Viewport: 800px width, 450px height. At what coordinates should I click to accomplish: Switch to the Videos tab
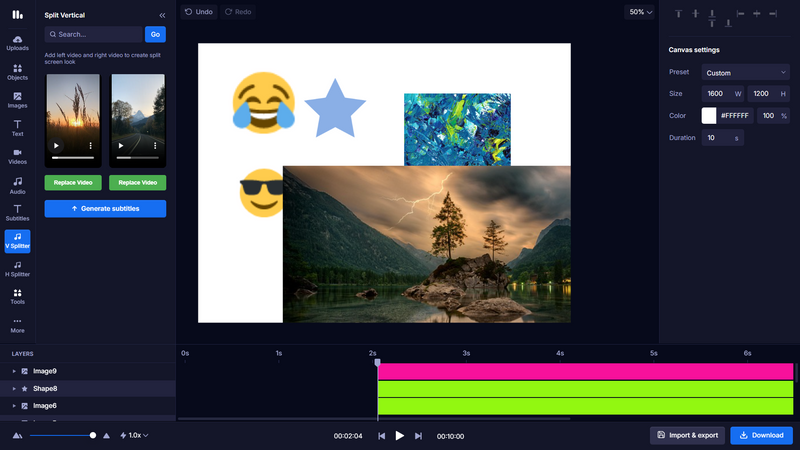tap(17, 155)
